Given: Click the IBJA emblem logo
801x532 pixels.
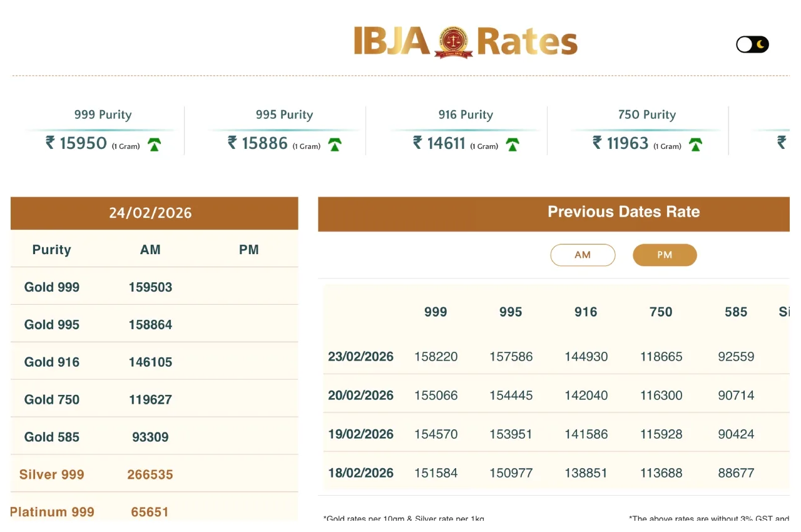Looking at the screenshot, I should click(x=453, y=43).
